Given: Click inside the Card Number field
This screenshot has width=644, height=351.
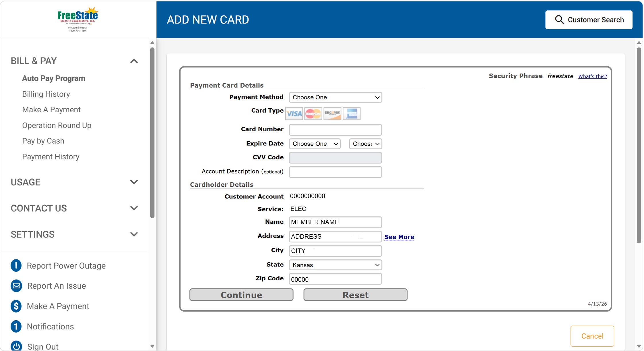Looking at the screenshot, I should pos(335,130).
